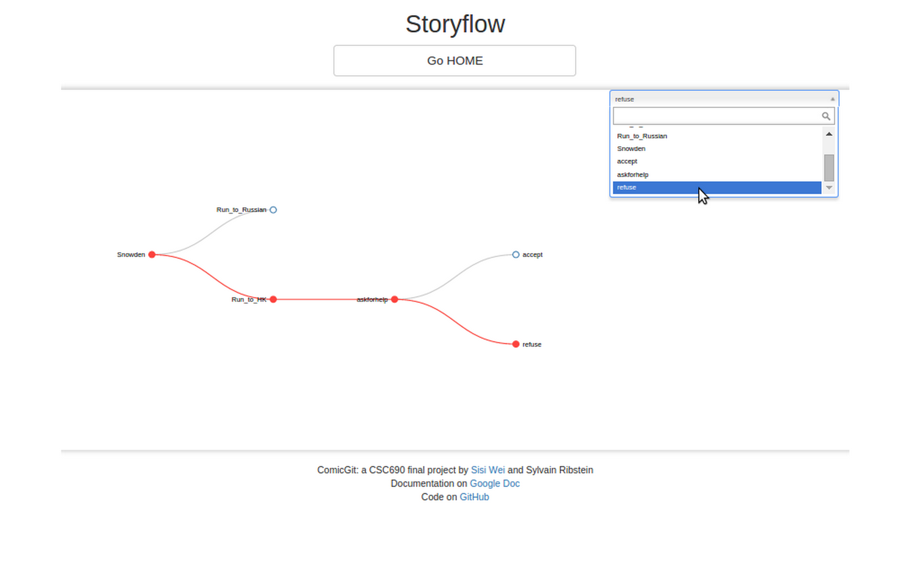Open the Google Doc documentation link

tap(494, 484)
